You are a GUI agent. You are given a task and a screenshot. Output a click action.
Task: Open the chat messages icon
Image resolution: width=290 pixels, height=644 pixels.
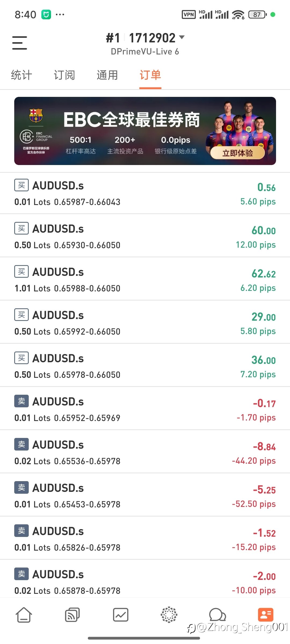[217, 614]
